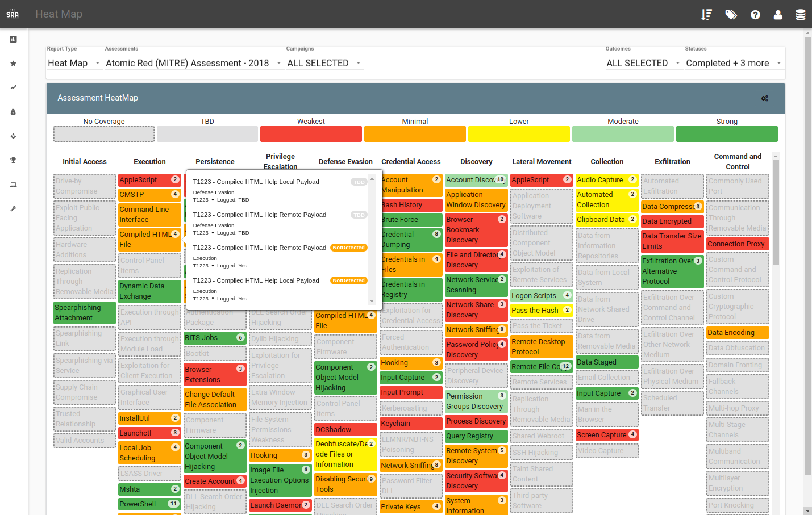812x515 pixels.
Task: Click NotDetected badge on Local Payload entry
Action: (349, 280)
